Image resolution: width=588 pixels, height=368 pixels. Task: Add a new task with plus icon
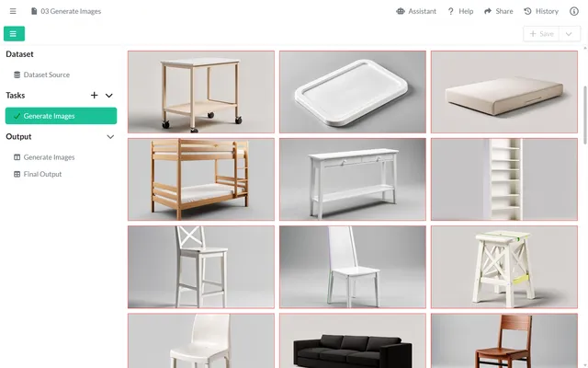94,96
